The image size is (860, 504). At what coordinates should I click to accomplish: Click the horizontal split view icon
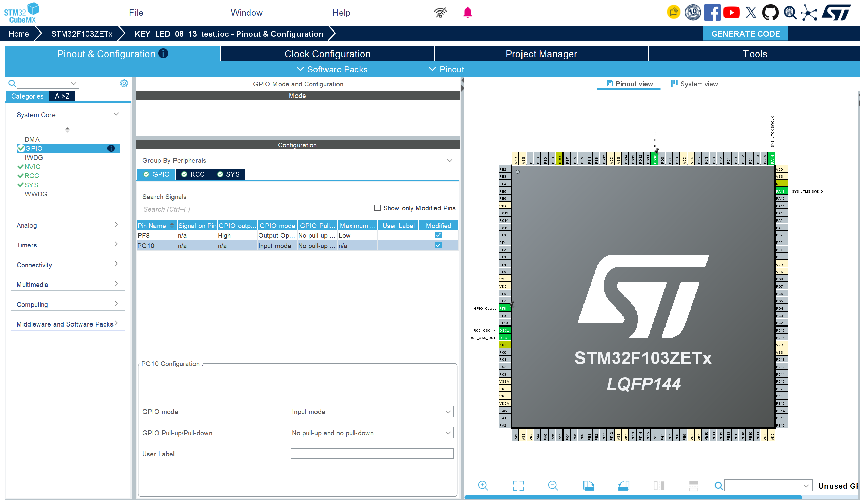coord(694,486)
